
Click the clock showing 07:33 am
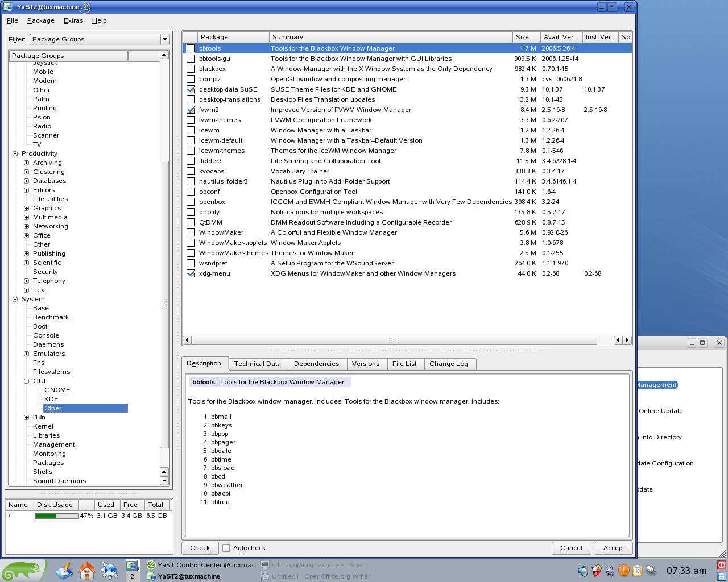click(686, 571)
